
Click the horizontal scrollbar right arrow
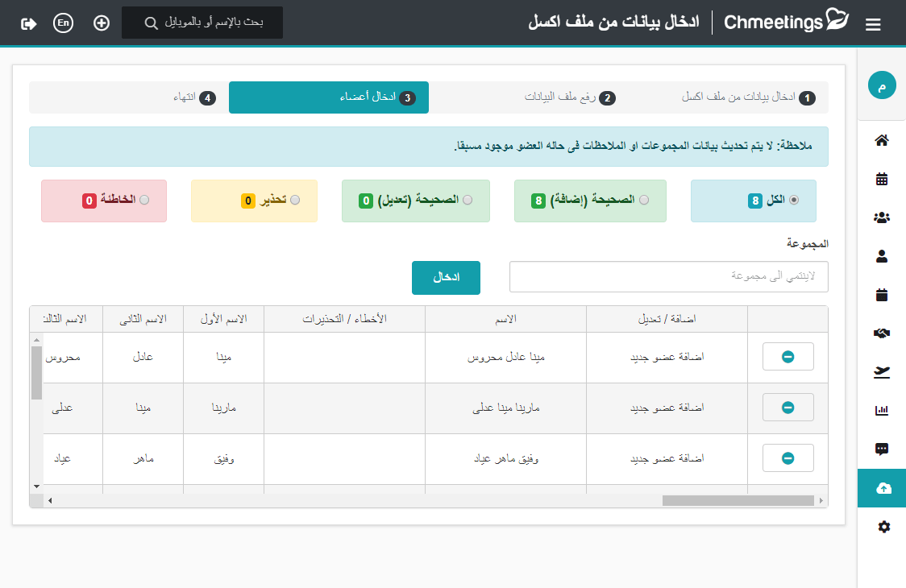(x=821, y=501)
